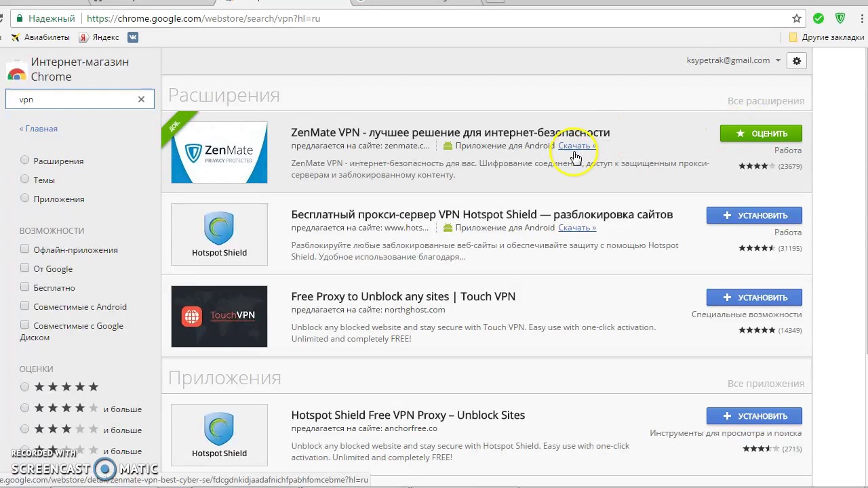
Task: Check Совместимые с Google Диском filter
Action: click(25, 325)
